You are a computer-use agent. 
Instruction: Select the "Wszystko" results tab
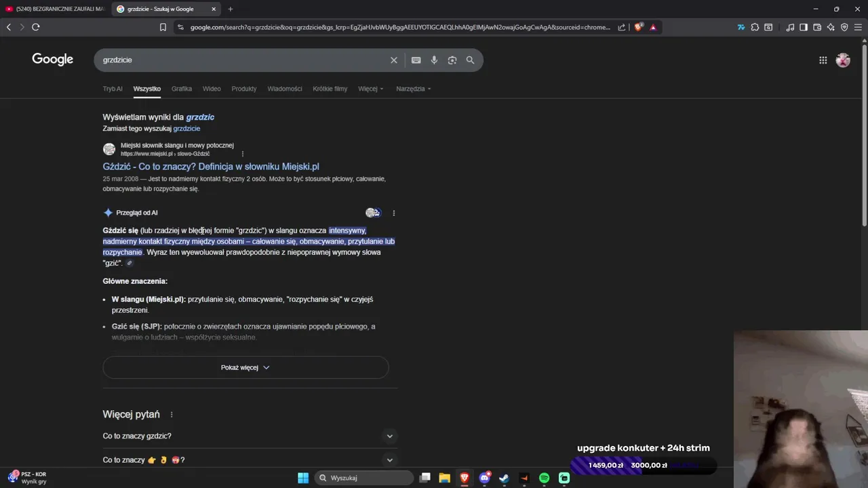coord(147,89)
